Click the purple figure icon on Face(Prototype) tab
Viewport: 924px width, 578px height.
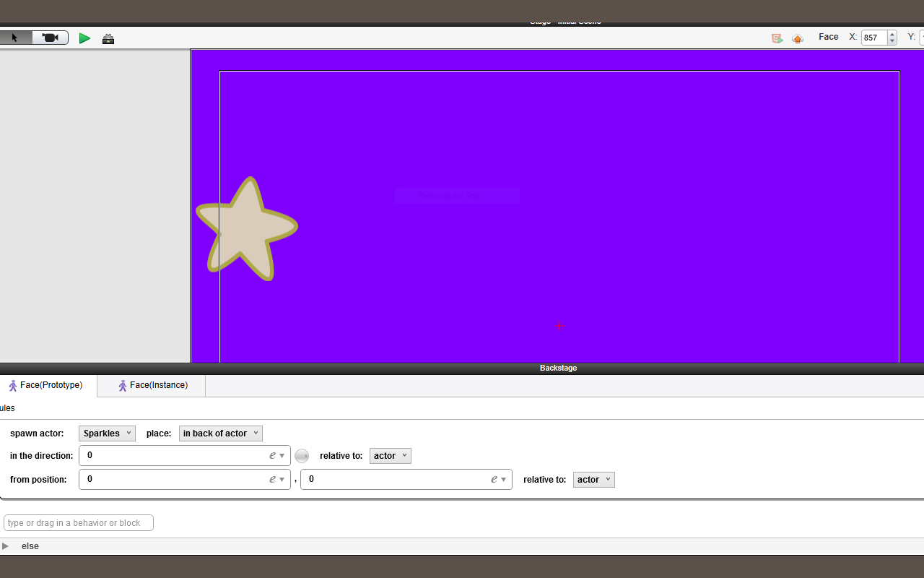click(x=13, y=385)
